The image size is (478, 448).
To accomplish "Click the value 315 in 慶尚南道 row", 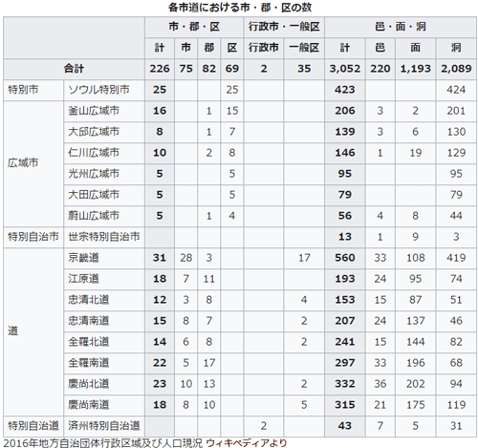I will 345,405.
